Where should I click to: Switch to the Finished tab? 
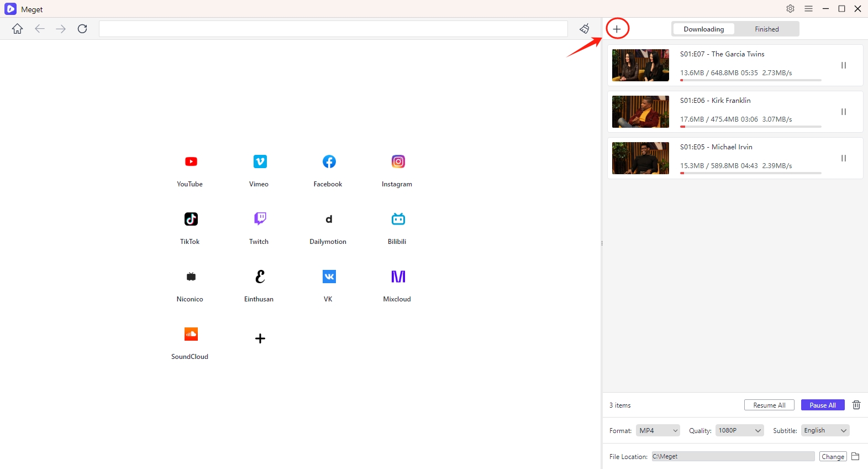766,29
